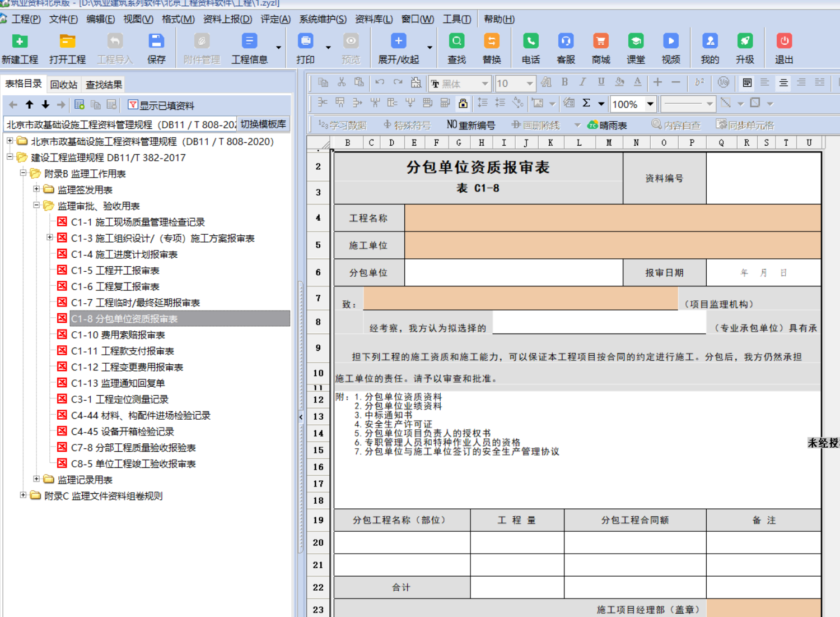This screenshot has height=617, width=840.
Task: Click the 特殊符号 button
Action: pyautogui.click(x=407, y=125)
